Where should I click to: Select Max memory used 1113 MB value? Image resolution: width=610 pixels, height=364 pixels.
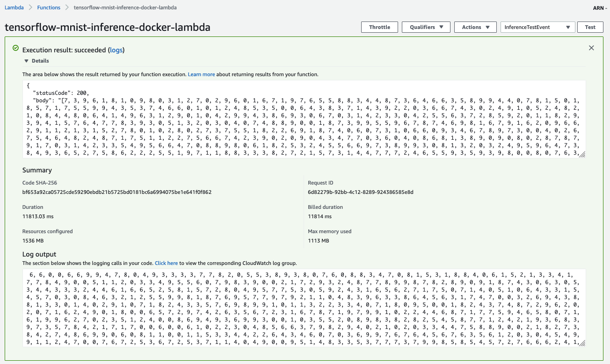click(318, 241)
